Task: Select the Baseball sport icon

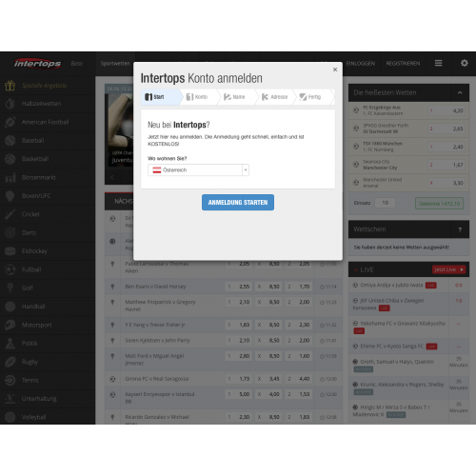Action: click(10, 140)
